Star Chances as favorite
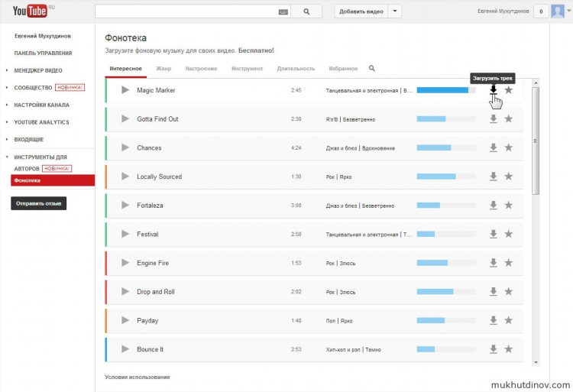Screen dimensions: 573x392 click(x=509, y=147)
